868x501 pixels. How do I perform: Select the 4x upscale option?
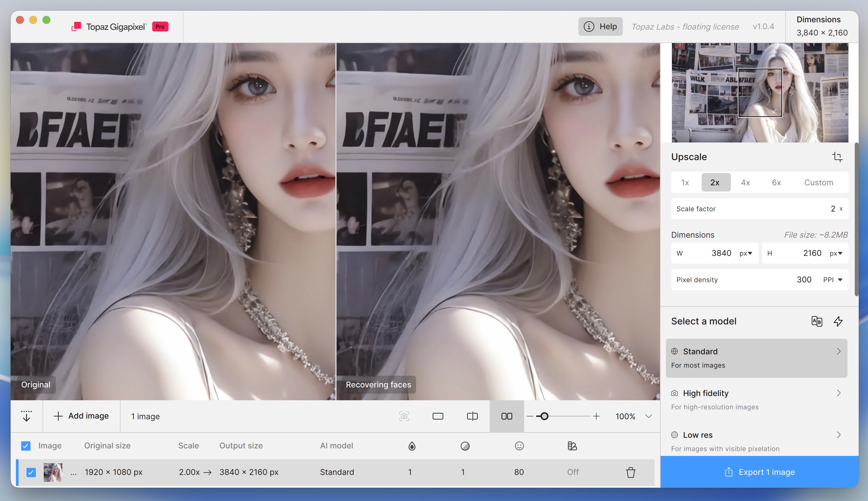pos(745,182)
